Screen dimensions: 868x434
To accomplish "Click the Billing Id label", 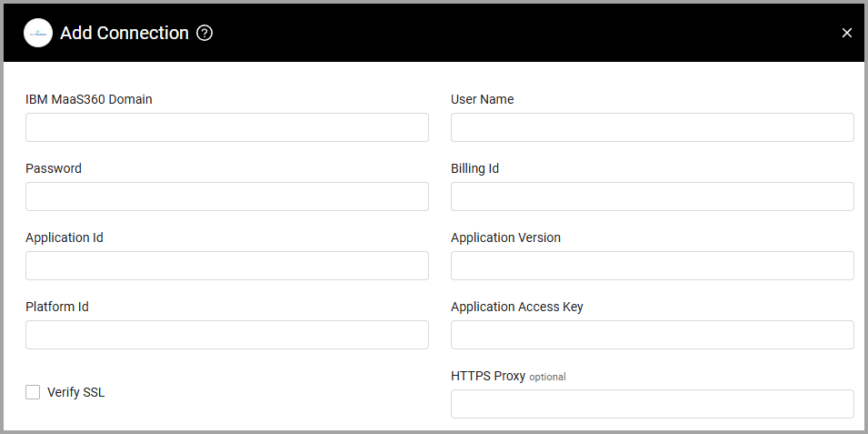I will pyautogui.click(x=475, y=168).
